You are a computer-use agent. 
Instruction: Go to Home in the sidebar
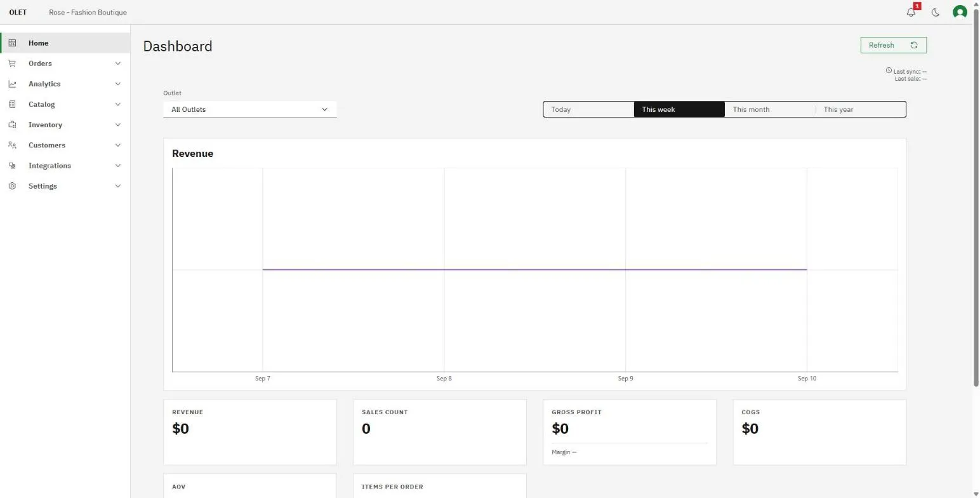coord(65,43)
